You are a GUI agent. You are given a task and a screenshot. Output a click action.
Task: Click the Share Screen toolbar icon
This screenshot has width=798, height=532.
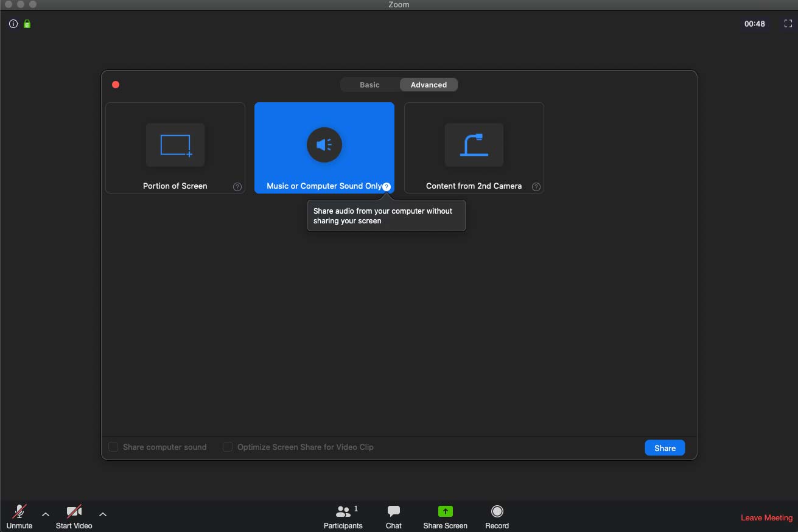click(444, 516)
